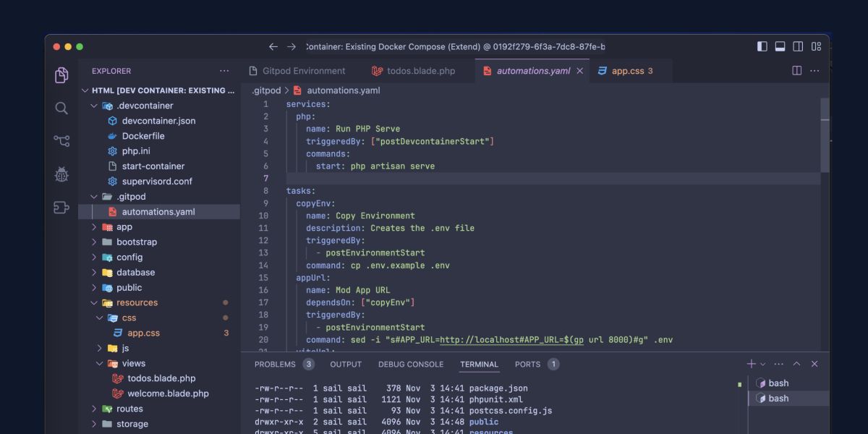Toggle secondary side bar layout icon
868x434 pixels.
(798, 46)
